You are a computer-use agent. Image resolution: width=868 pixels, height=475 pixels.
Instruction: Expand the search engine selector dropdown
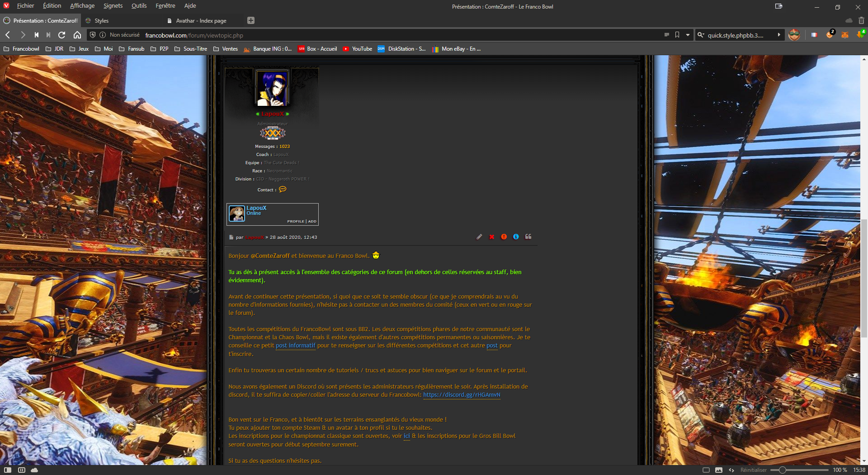point(701,35)
